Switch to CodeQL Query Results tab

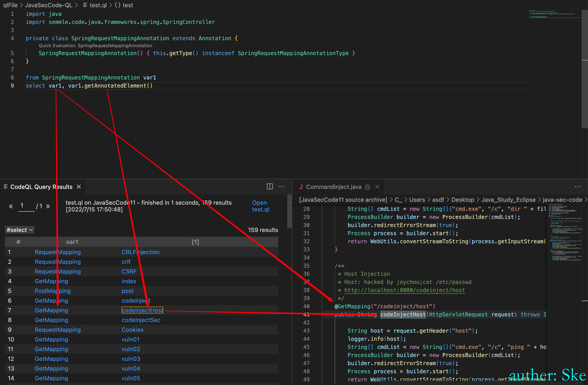[x=41, y=187]
